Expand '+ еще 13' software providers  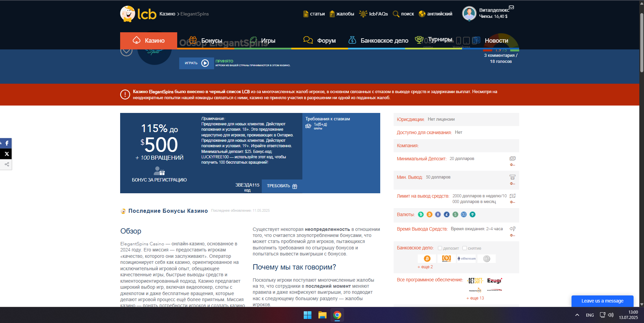click(475, 298)
